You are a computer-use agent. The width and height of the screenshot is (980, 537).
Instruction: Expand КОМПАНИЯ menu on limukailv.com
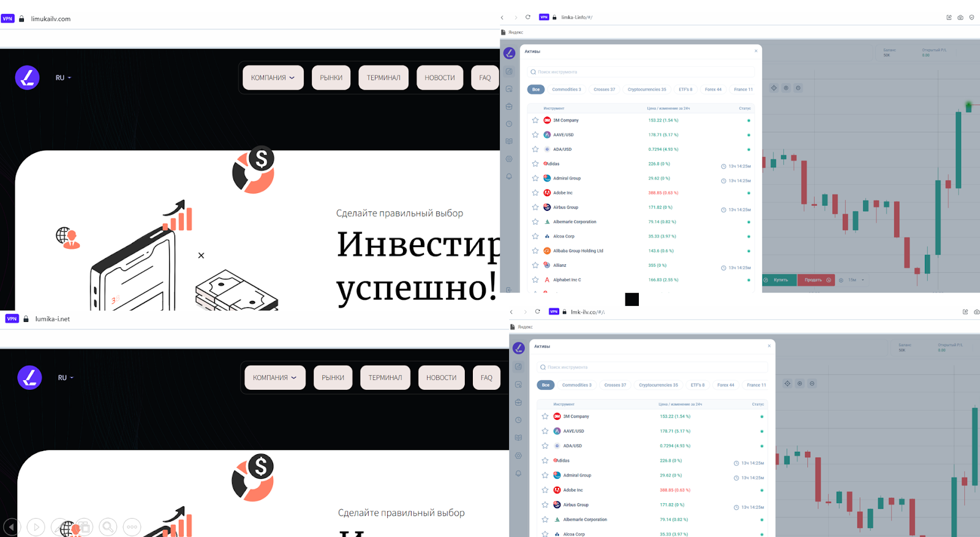coord(273,78)
